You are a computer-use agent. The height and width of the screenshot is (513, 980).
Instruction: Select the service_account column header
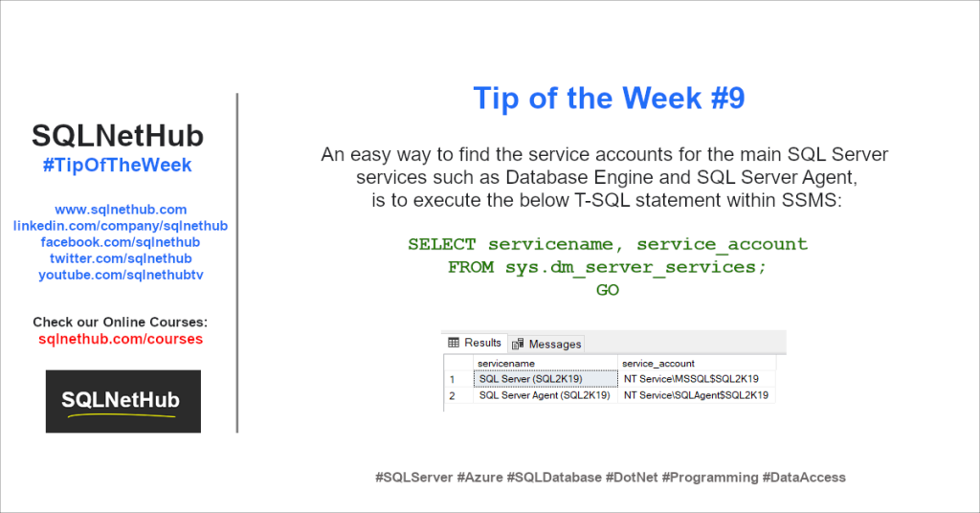(x=697, y=363)
